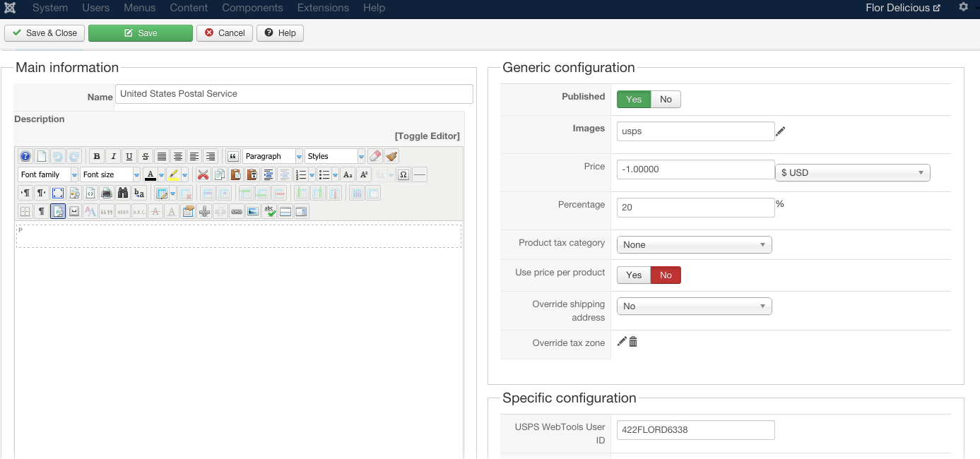Open the editor help icon
The width and height of the screenshot is (980, 459).
coord(25,156)
